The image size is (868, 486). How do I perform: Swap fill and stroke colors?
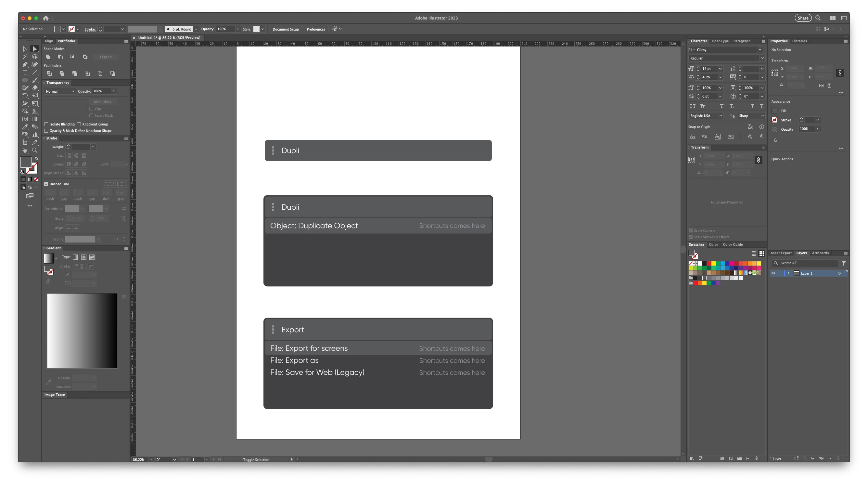pyautogui.click(x=36, y=159)
